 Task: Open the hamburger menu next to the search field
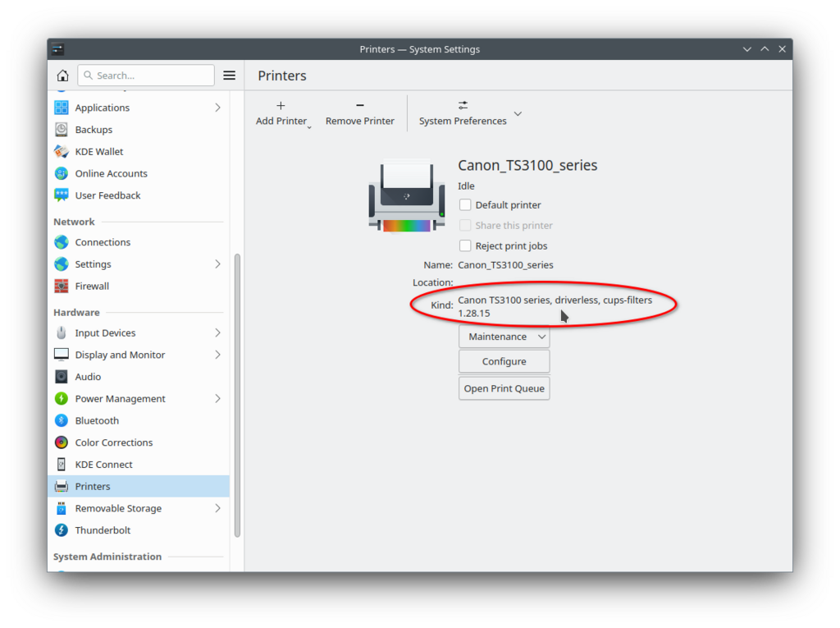point(230,76)
